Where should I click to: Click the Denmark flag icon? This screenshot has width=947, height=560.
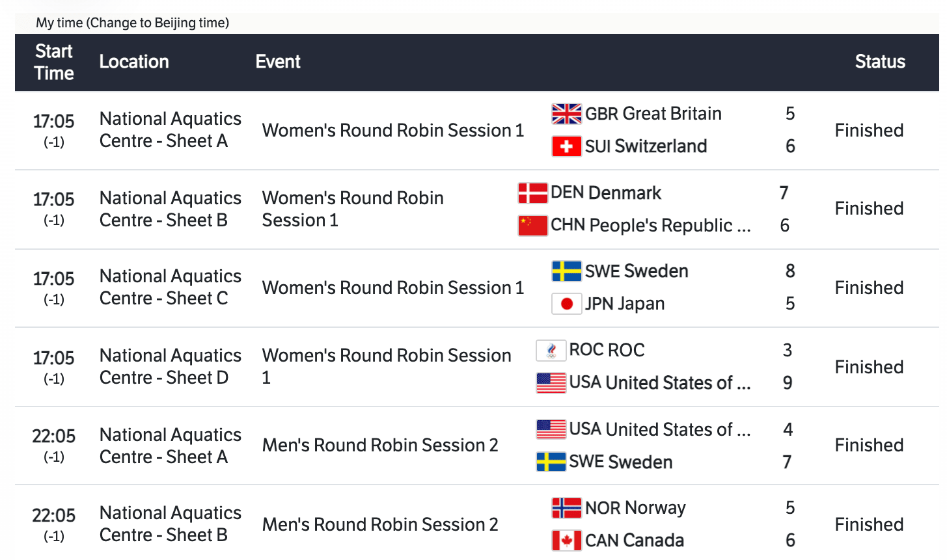[532, 193]
